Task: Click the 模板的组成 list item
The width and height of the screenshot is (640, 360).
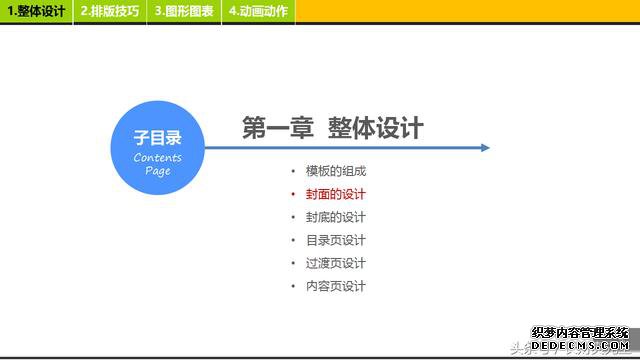Action: click(336, 171)
